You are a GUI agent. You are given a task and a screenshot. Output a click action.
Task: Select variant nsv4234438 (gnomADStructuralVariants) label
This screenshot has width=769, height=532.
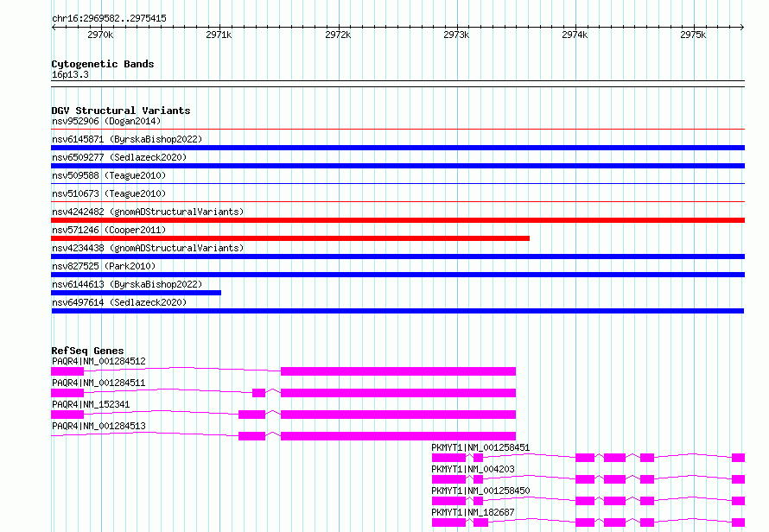coord(148,248)
